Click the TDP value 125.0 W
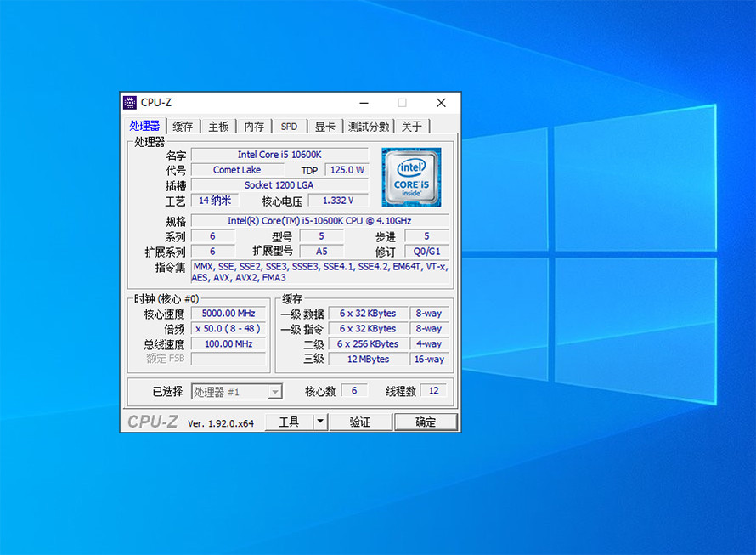756x555 pixels. click(x=347, y=170)
